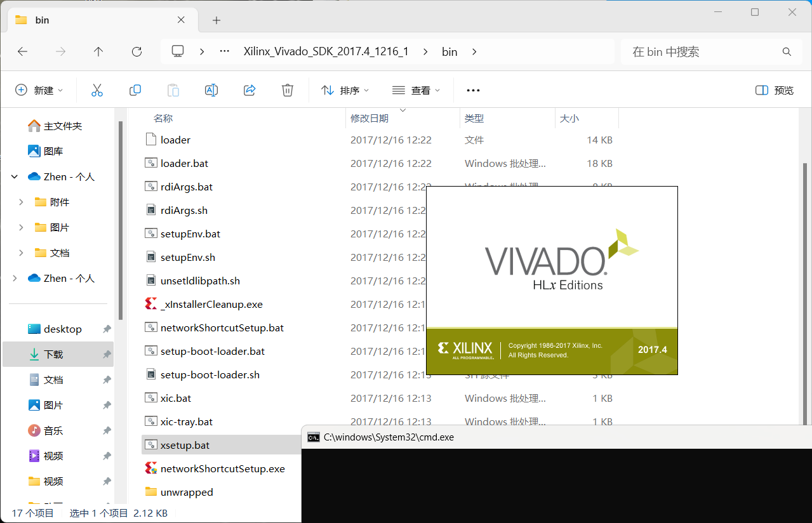Open the View (查看) dropdown
The image size is (812, 523).
tap(416, 90)
